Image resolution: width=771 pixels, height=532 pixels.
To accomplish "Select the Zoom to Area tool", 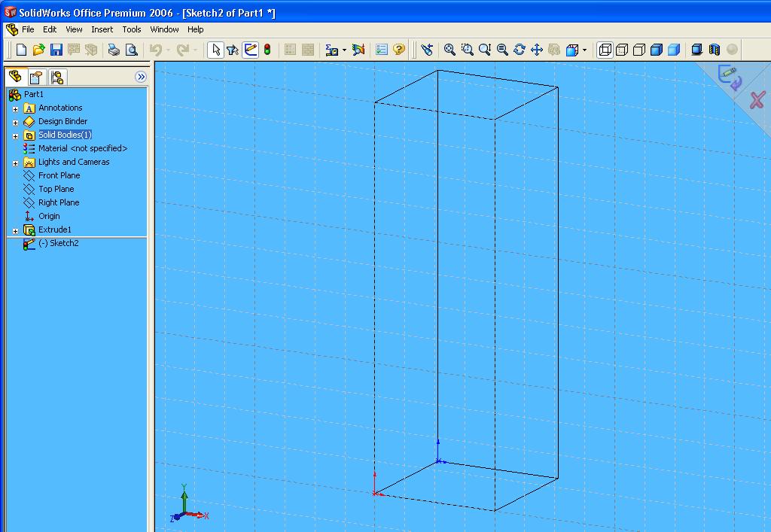I will tap(467, 50).
